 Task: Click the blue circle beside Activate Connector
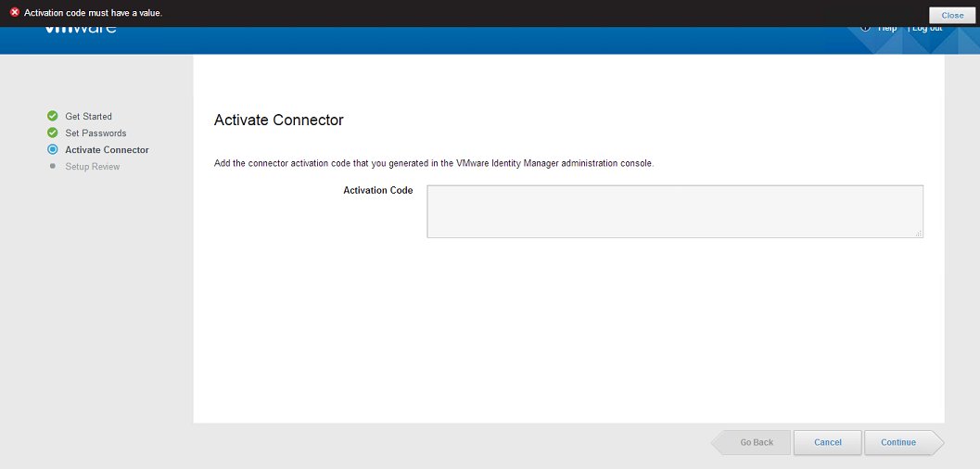click(53, 149)
